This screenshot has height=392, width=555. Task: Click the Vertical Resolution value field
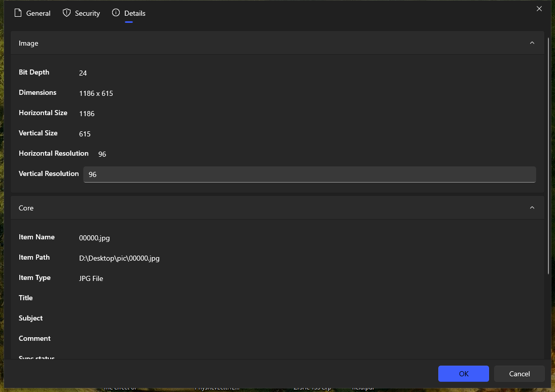tap(309, 174)
